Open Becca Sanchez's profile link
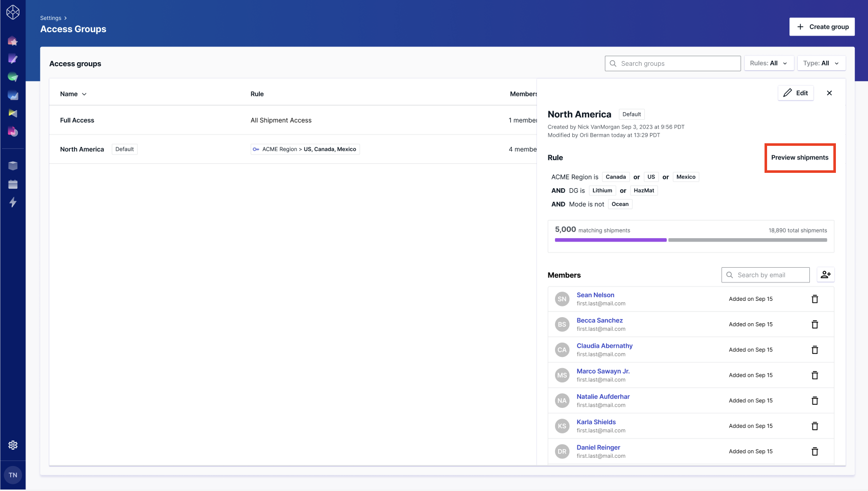 click(x=599, y=320)
